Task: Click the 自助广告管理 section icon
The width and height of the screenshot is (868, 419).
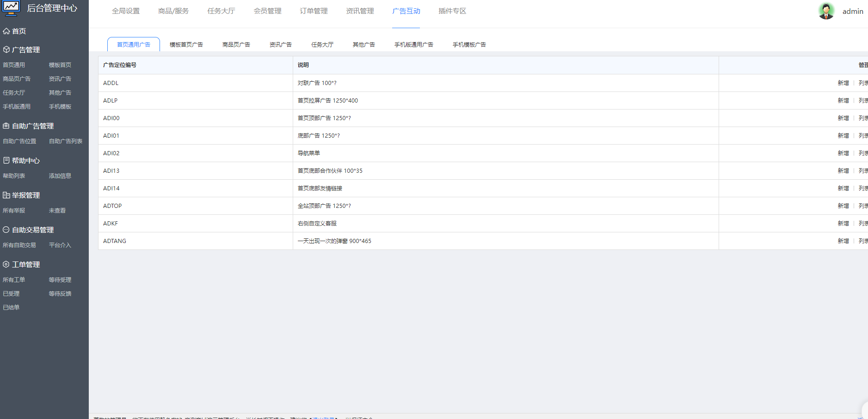Action: tap(6, 126)
